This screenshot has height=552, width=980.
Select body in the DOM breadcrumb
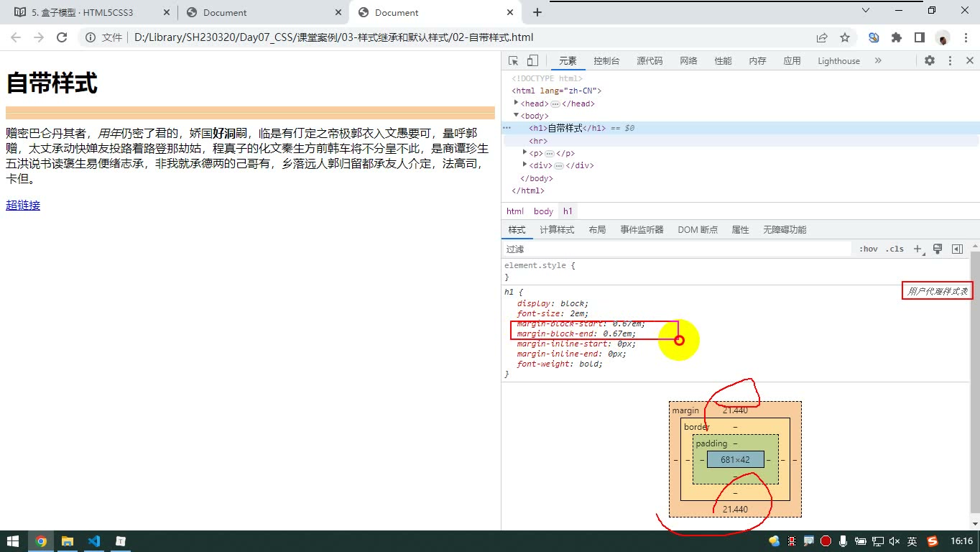coord(544,211)
